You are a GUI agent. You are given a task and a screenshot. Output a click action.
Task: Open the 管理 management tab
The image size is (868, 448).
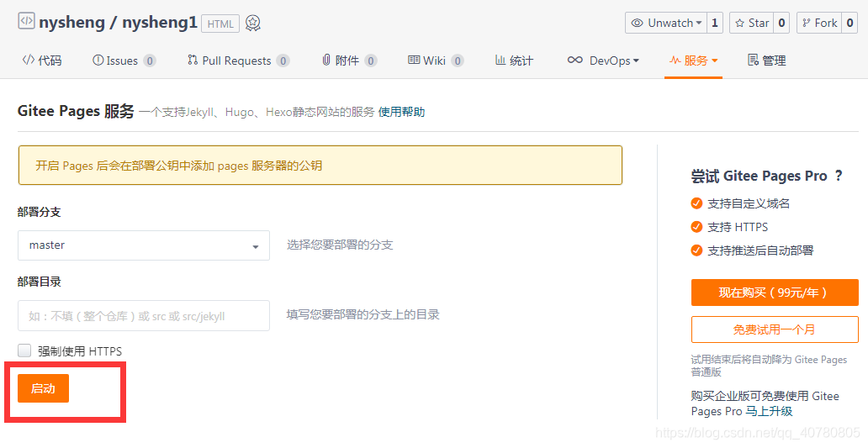767,61
